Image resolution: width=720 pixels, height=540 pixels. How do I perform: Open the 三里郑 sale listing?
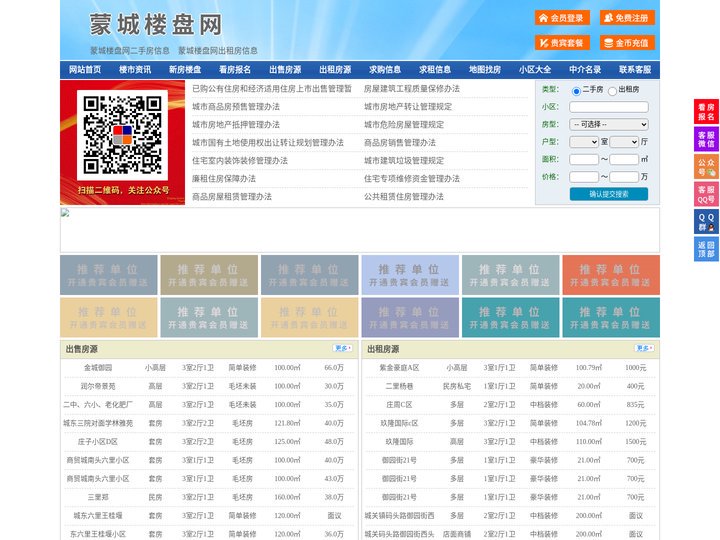(98, 497)
